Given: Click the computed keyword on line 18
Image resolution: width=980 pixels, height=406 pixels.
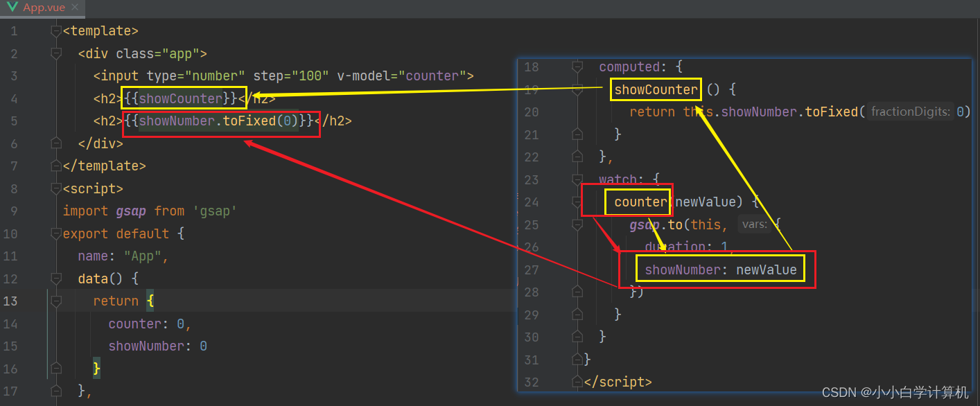Looking at the screenshot, I should click(629, 67).
